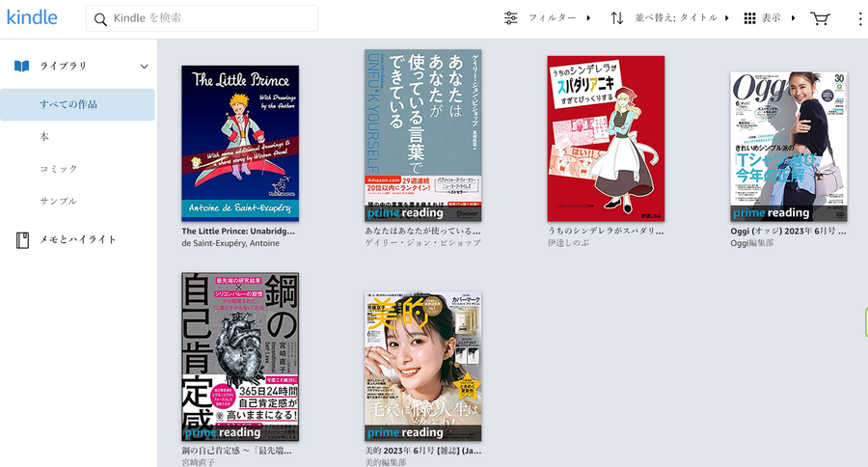This screenshot has width=868, height=467.
Task: Select 本 category in sidebar
Action: (x=44, y=136)
